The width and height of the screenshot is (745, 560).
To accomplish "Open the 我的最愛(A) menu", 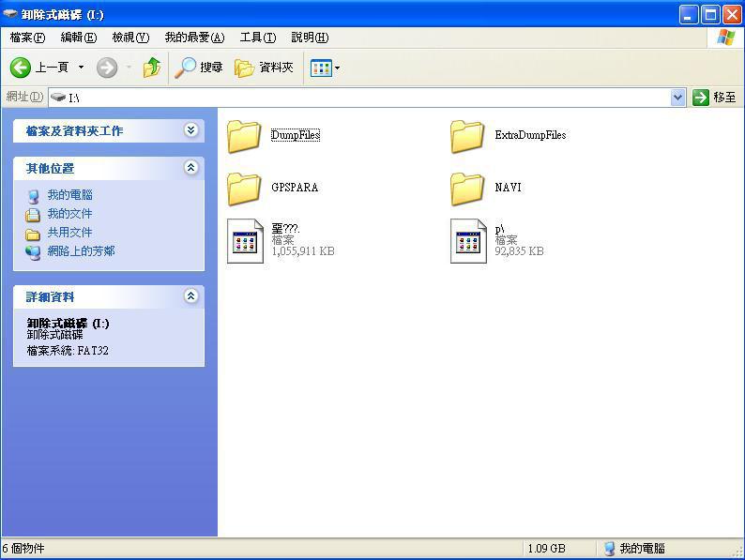I will pyautogui.click(x=195, y=38).
